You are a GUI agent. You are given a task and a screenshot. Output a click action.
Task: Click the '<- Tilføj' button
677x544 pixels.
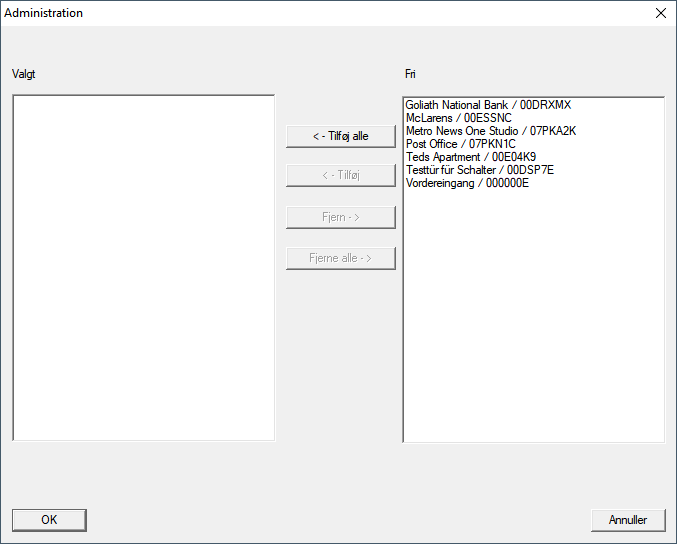tap(340, 176)
